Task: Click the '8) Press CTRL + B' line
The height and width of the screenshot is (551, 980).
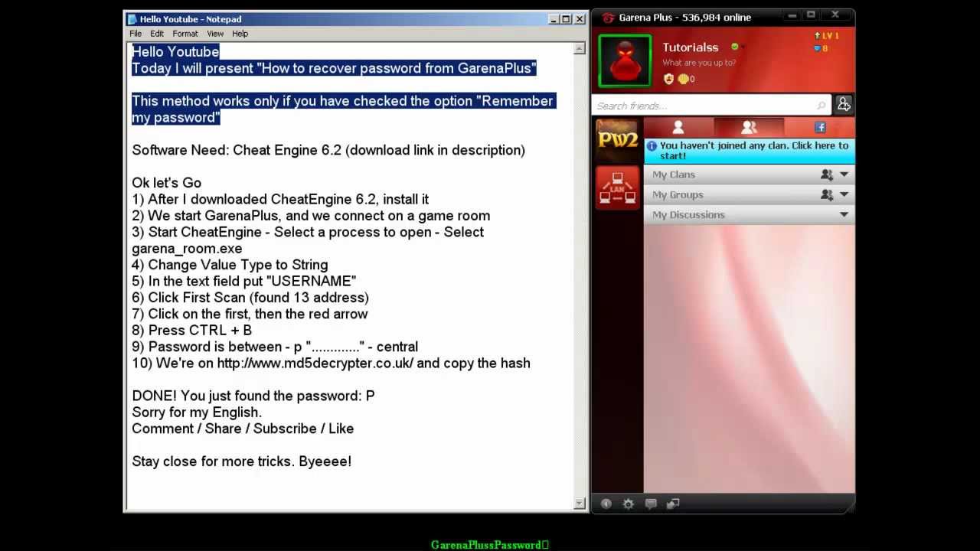Action: click(191, 331)
